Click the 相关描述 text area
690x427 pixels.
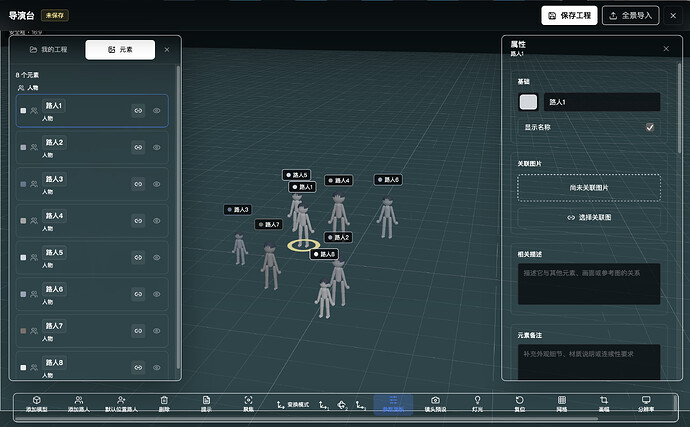[589, 284]
